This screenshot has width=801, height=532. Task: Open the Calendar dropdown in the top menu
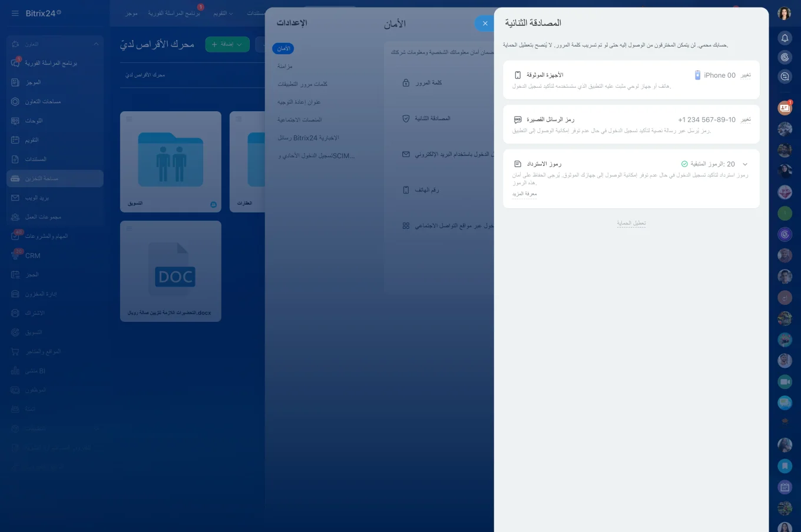click(223, 14)
